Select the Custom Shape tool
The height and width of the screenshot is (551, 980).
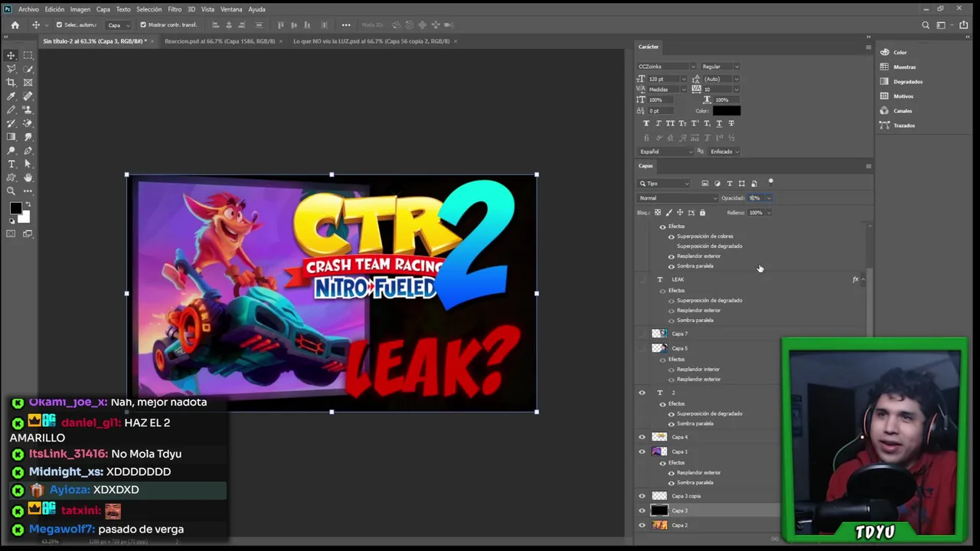[11, 178]
